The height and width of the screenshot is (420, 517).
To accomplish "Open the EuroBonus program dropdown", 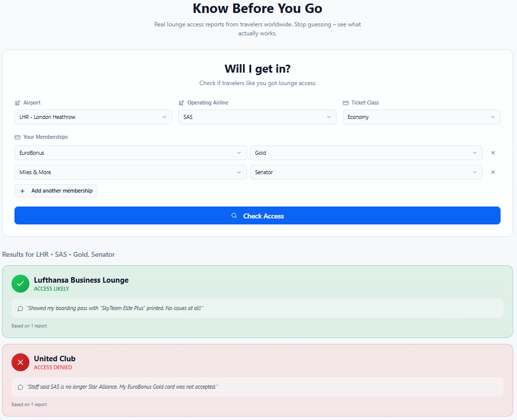I will [130, 153].
